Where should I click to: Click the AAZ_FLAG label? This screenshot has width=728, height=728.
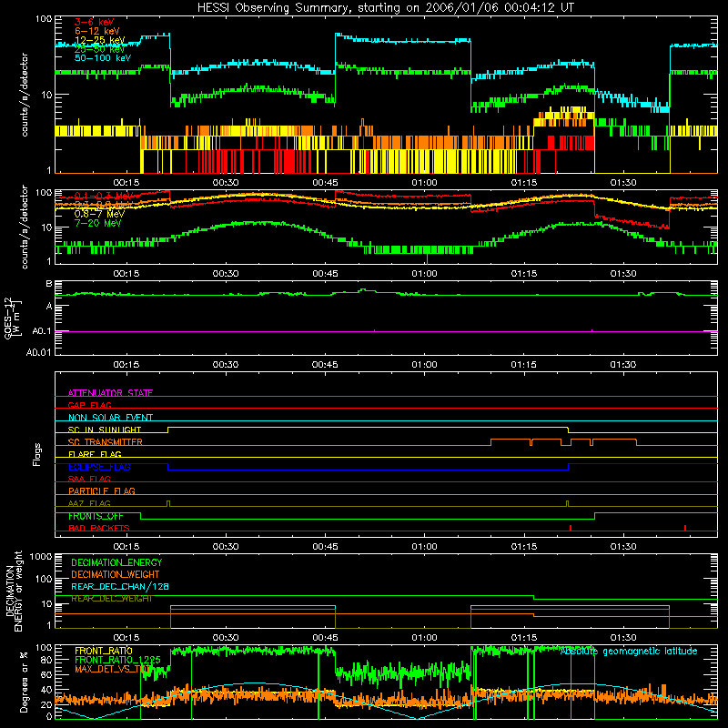tap(89, 503)
